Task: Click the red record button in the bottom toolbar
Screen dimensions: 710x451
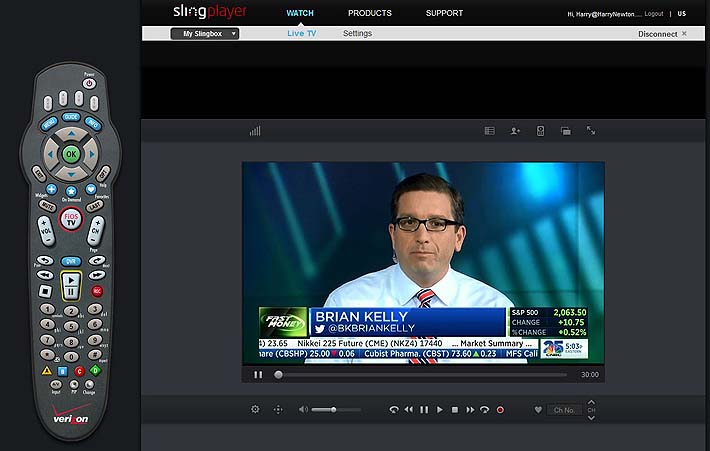Action: click(x=500, y=410)
